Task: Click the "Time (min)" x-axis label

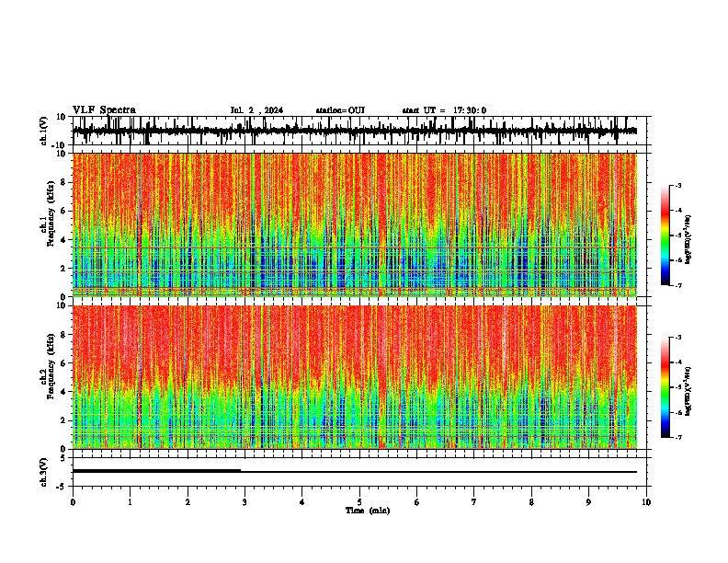Action: (368, 511)
